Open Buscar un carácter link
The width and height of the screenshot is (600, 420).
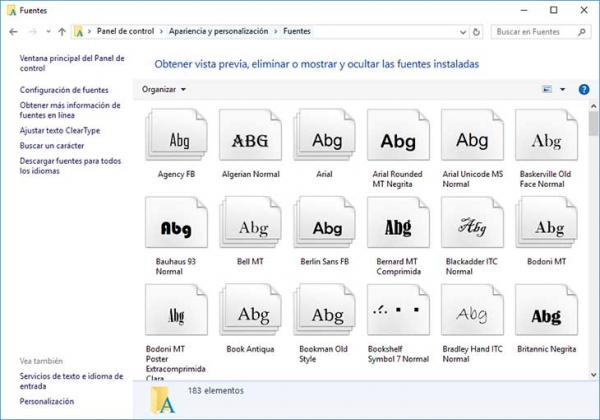[x=52, y=146]
